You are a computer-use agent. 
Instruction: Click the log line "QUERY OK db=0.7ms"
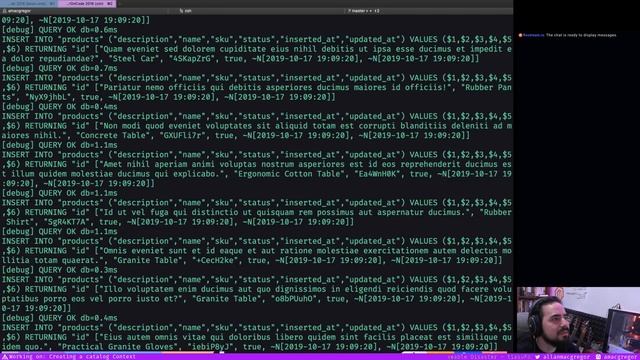(78, 68)
